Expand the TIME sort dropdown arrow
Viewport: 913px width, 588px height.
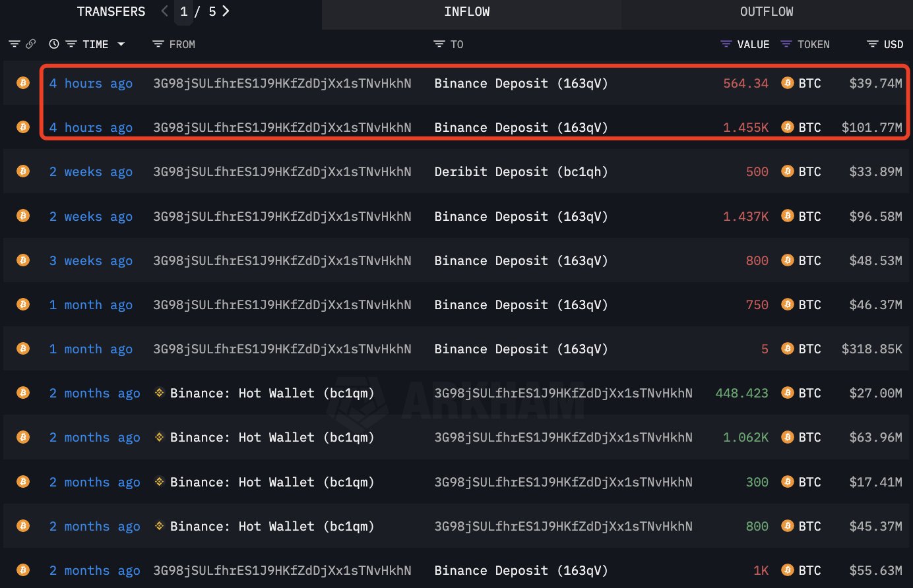[x=121, y=44]
